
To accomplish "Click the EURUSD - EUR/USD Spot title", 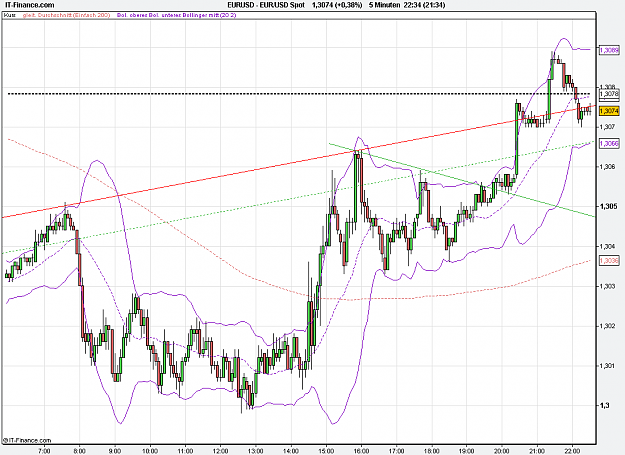I will pyautogui.click(x=266, y=5).
